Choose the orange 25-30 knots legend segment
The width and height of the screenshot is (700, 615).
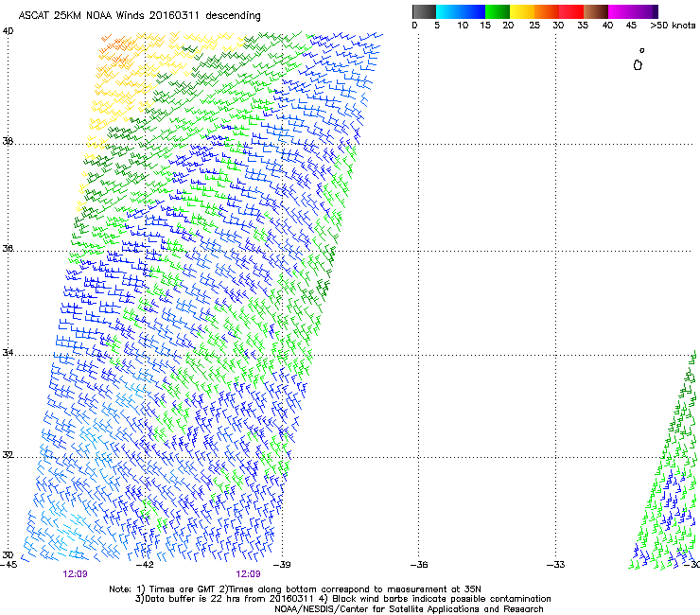click(547, 11)
